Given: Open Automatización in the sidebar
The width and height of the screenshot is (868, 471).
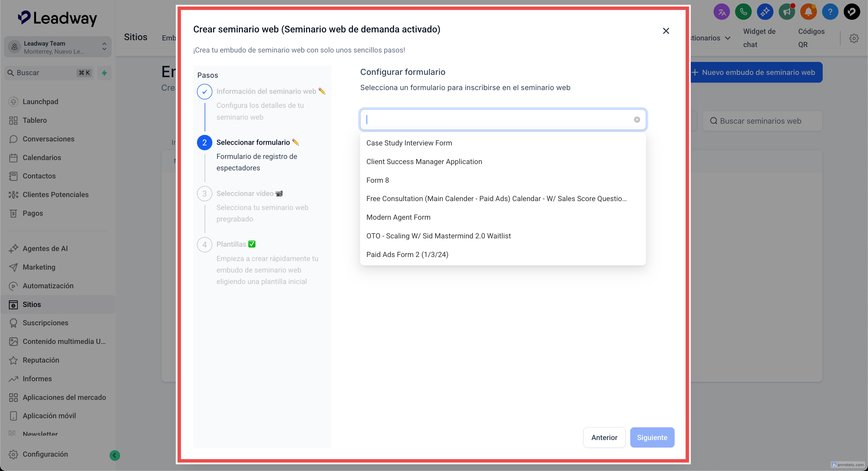Looking at the screenshot, I should pos(48,285).
